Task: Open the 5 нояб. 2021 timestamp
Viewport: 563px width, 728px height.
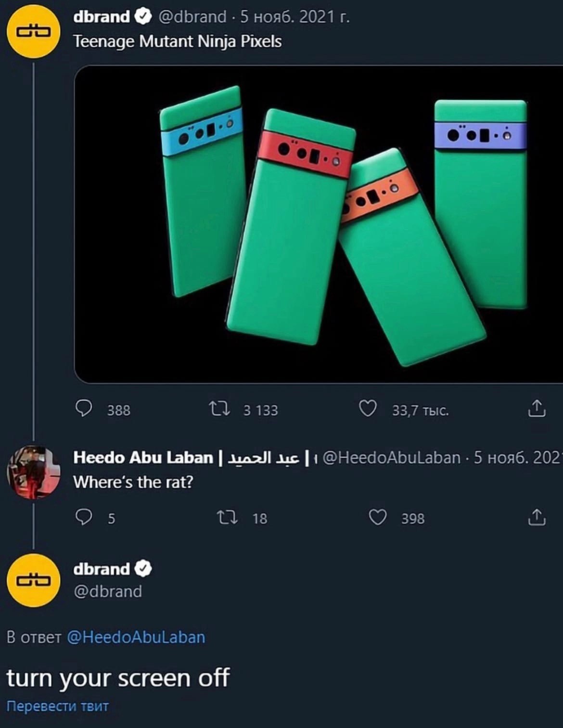Action: [294, 17]
